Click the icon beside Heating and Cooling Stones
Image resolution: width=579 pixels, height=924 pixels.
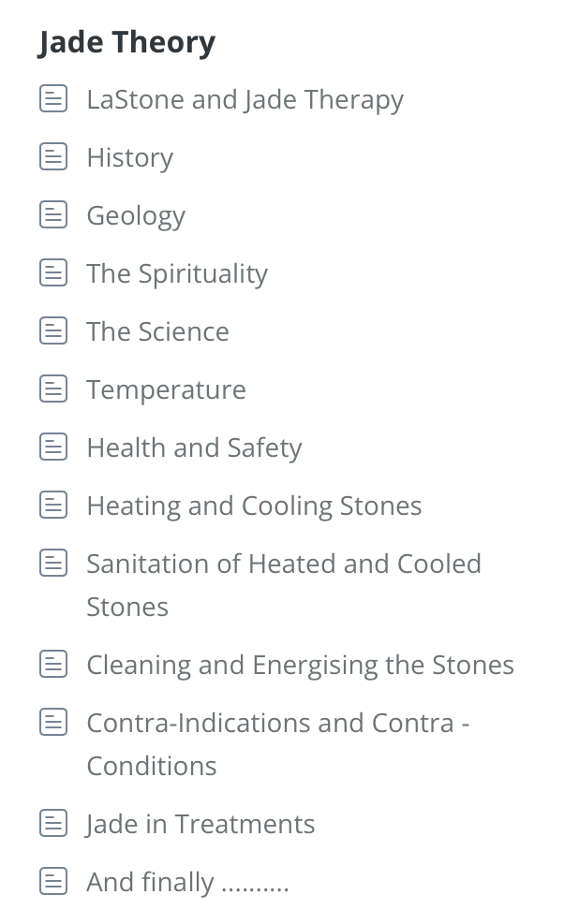53,505
